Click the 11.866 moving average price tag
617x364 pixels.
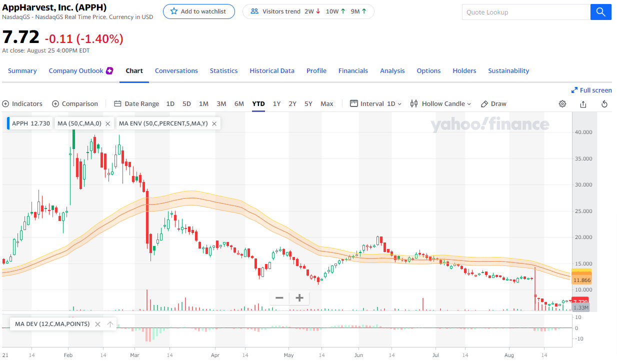pos(581,280)
